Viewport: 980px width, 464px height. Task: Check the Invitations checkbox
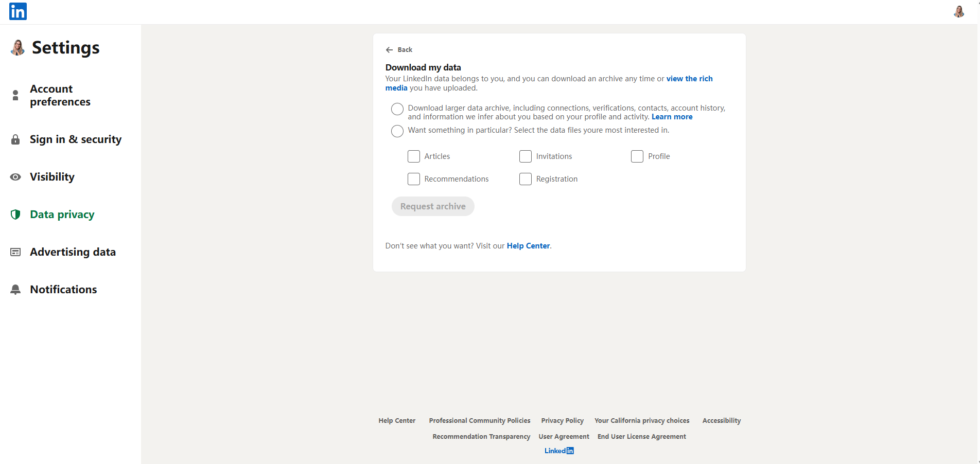coord(526,156)
